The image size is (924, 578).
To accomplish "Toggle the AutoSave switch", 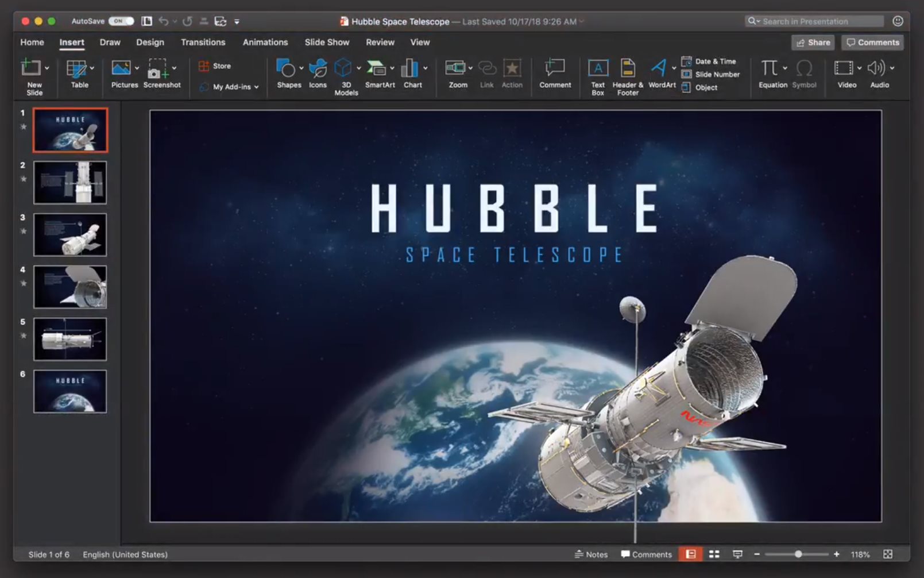I will [x=121, y=21].
